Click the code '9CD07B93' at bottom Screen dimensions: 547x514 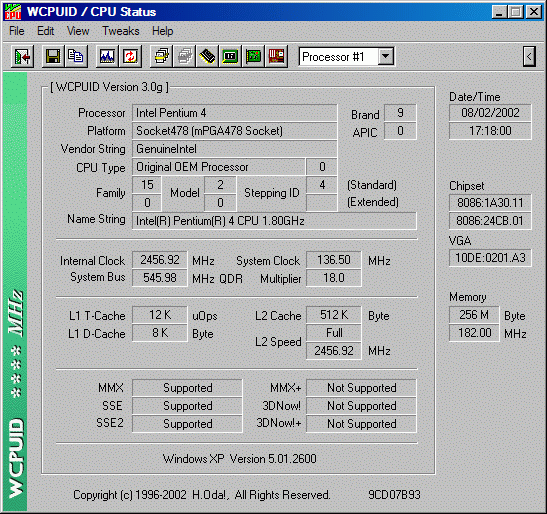click(395, 495)
